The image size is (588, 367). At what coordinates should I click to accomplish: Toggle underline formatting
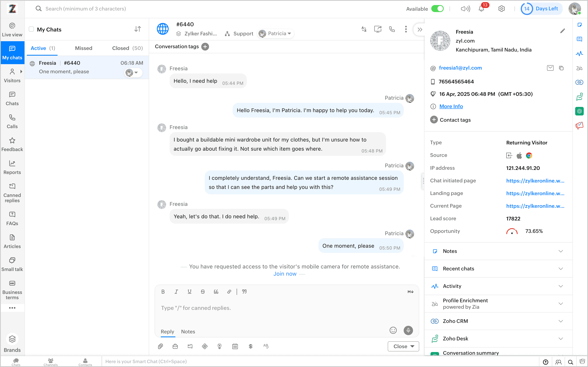click(189, 292)
